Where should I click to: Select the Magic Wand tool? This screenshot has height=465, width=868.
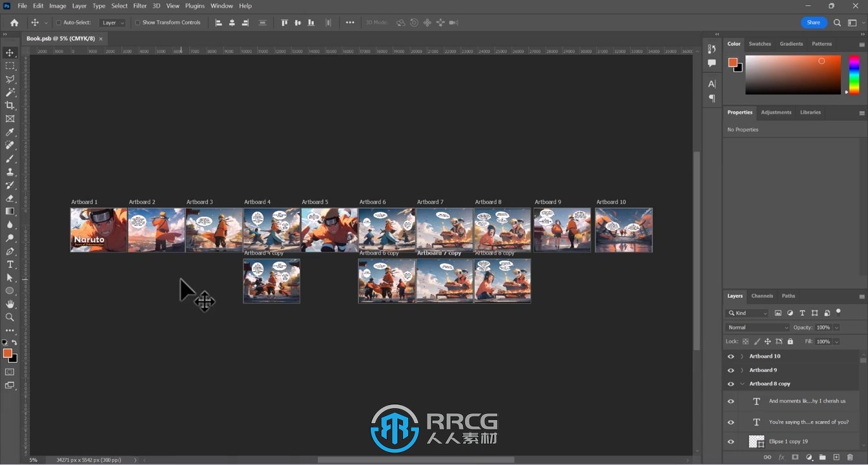[x=10, y=92]
